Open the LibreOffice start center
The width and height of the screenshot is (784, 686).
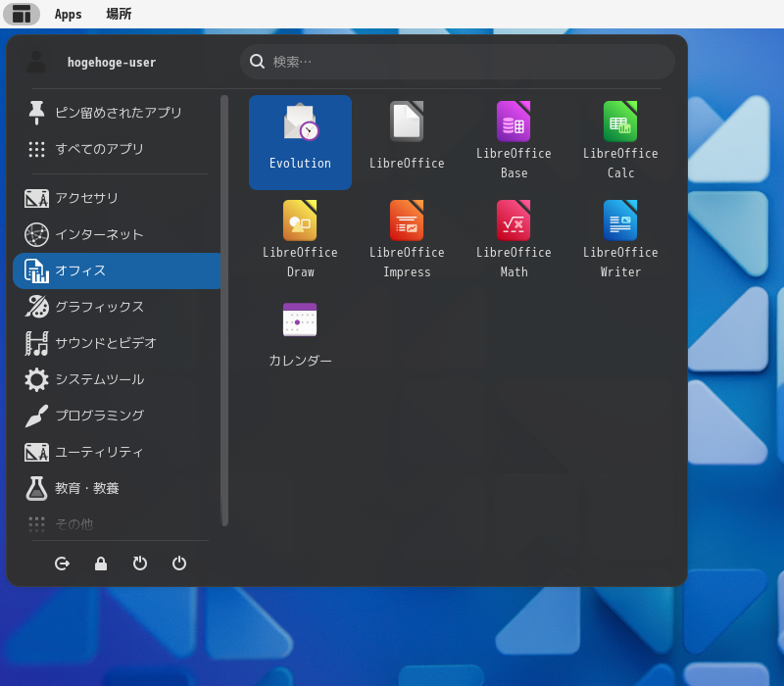point(407,142)
